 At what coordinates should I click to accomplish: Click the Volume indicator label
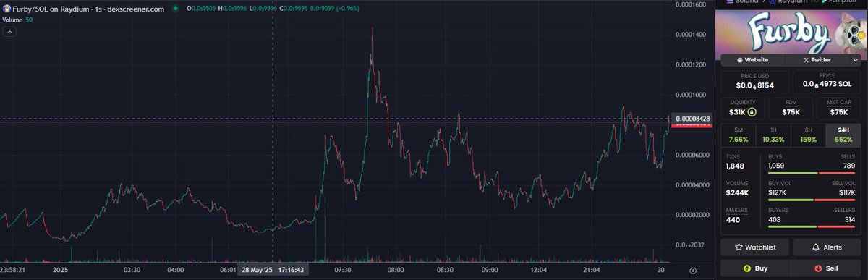pos(12,20)
